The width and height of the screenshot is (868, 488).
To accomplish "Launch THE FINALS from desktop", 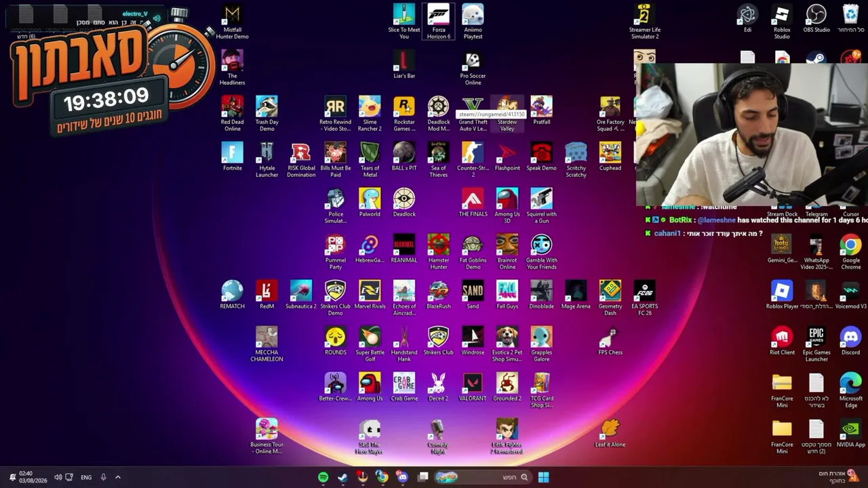I will pyautogui.click(x=473, y=203).
